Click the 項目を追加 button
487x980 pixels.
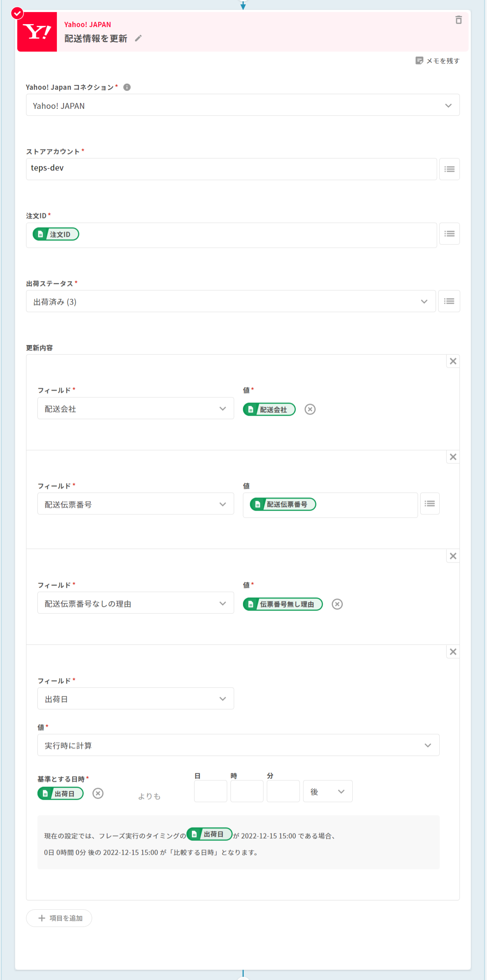[59, 918]
